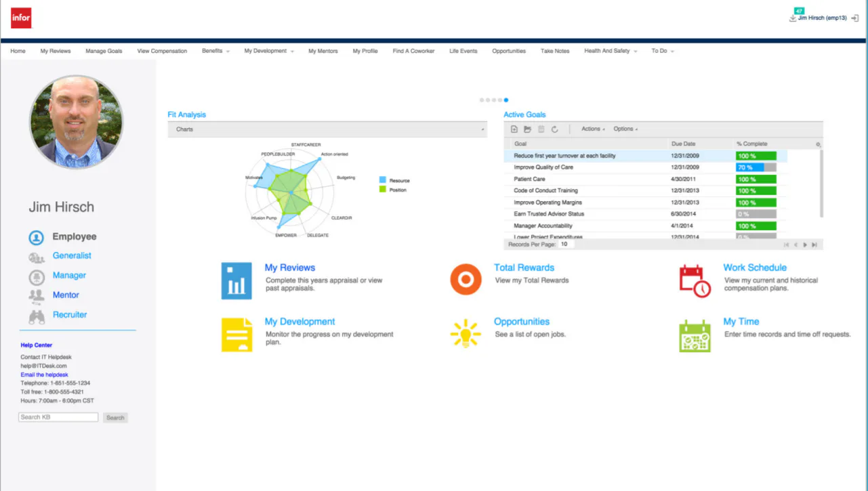Screen dimensions: 868x491
Task: Create a new goal record
Action: 514,129
